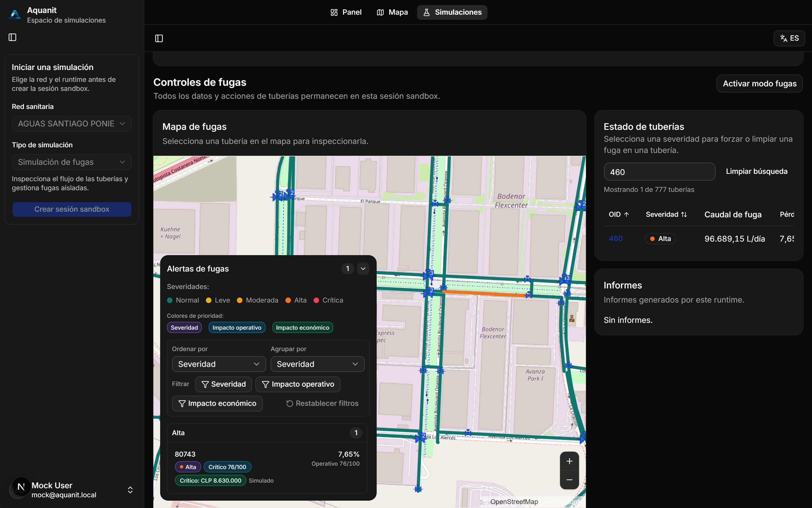Click the OpenStreetMap attribution link
812x508 pixels.
click(514, 502)
